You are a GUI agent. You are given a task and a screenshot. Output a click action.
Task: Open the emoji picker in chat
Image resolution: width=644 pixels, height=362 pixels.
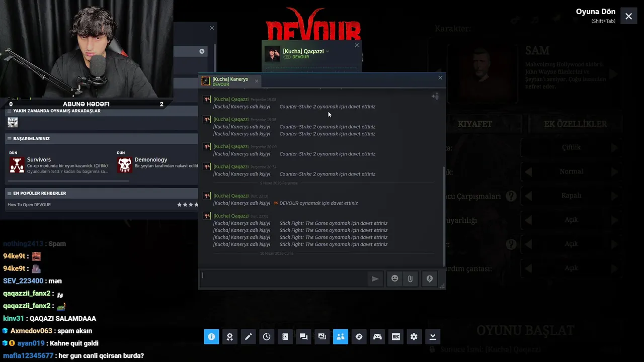click(395, 279)
